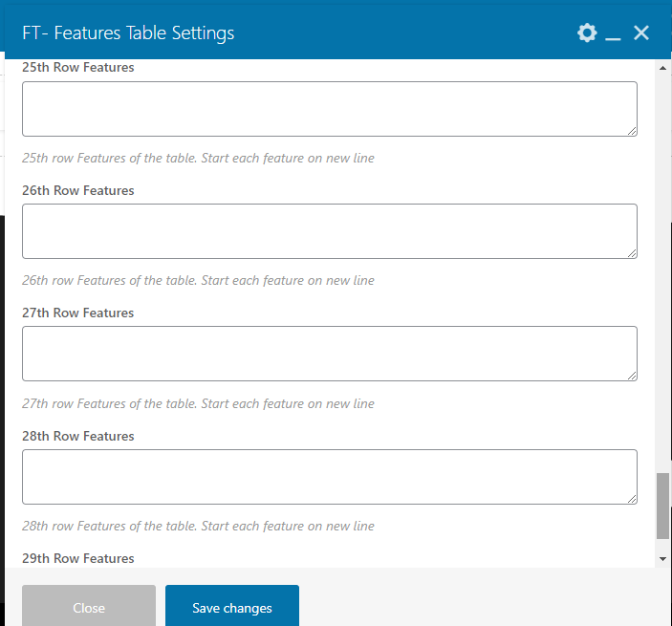Click the scrollbar down arrow

(x=662, y=559)
